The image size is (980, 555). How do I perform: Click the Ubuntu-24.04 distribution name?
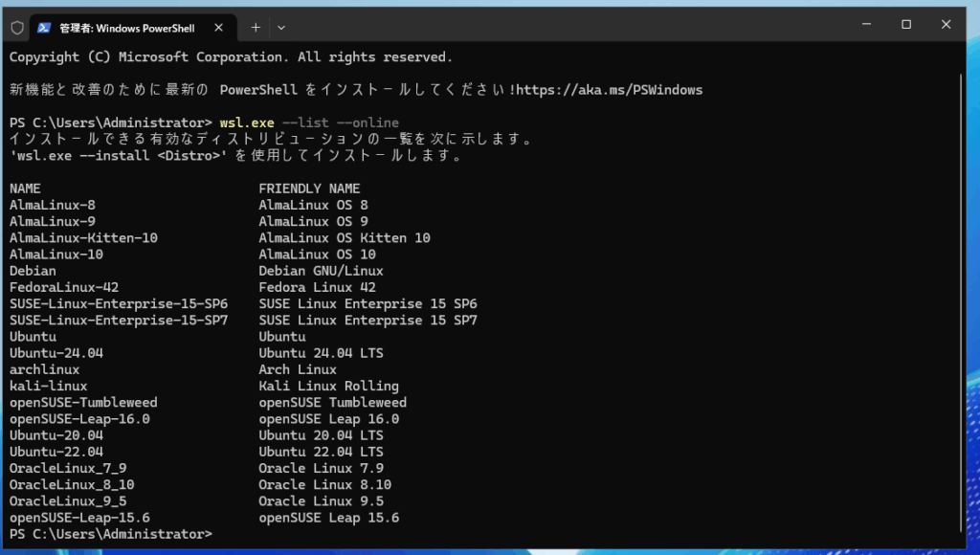(x=56, y=353)
